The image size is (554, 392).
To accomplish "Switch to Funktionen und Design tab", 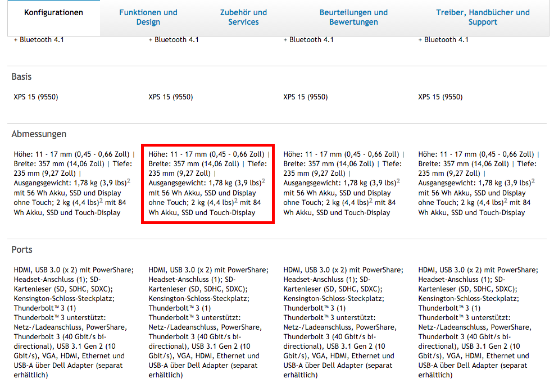I will coord(148,17).
